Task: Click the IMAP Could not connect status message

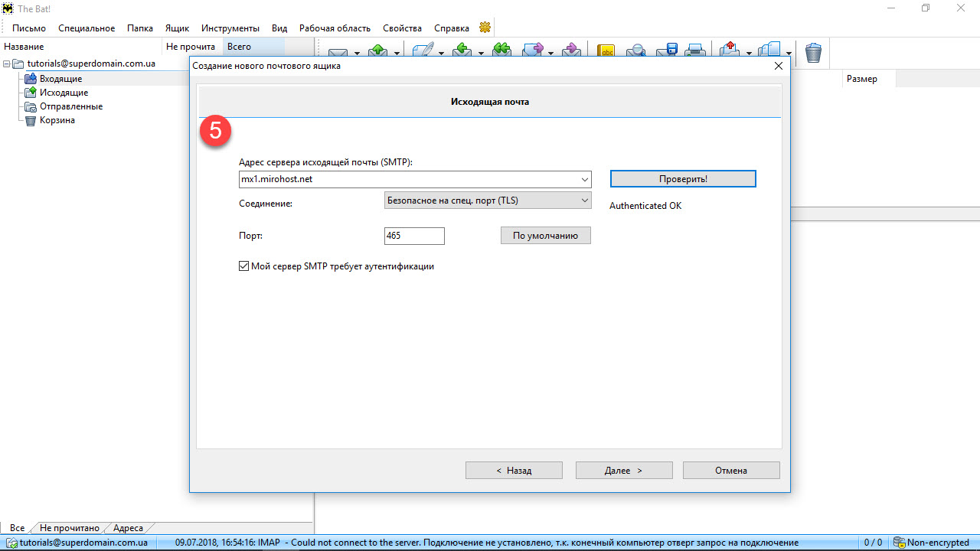Action: click(487, 543)
